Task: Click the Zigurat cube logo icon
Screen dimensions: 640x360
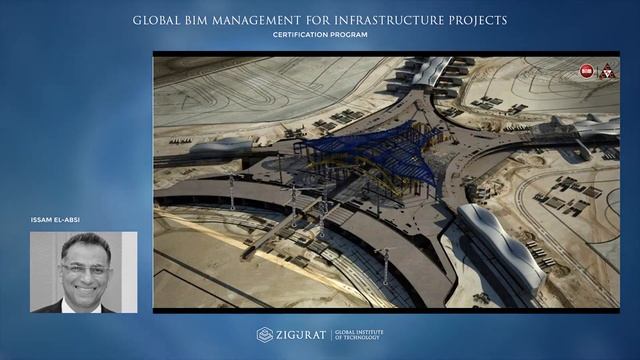Action: coord(265,335)
